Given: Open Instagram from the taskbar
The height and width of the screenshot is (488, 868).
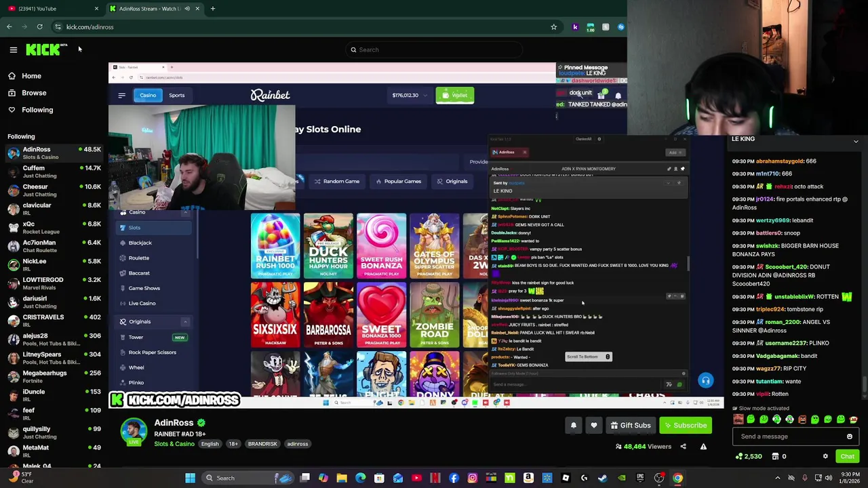Looking at the screenshot, I should pos(473,478).
